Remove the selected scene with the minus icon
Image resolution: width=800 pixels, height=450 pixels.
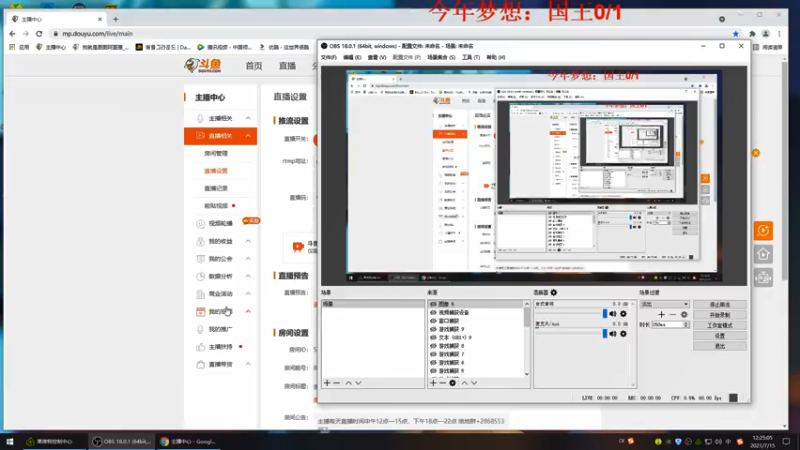click(337, 383)
